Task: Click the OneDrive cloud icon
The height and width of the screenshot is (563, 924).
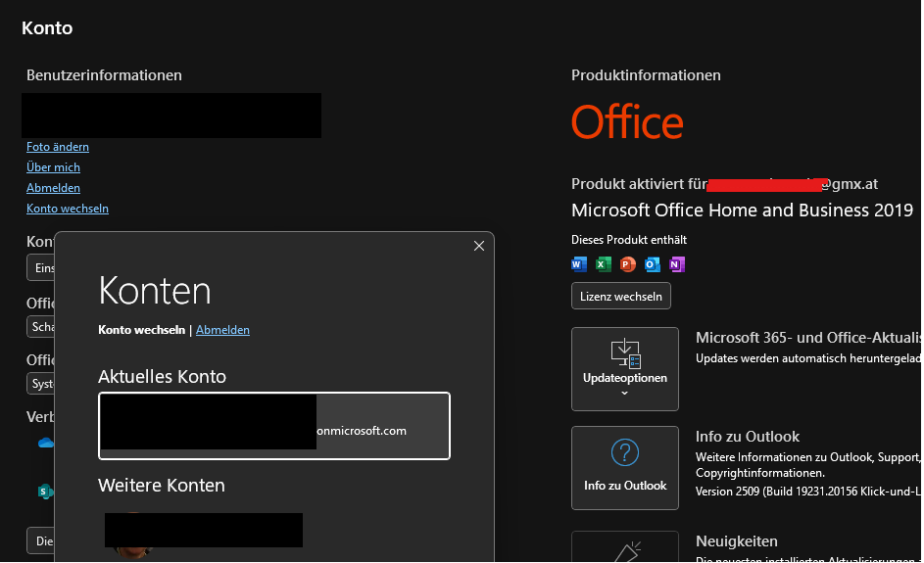Action: (x=46, y=443)
